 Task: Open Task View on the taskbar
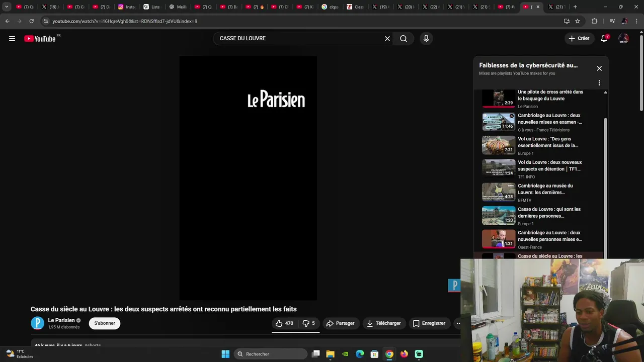coord(315,354)
